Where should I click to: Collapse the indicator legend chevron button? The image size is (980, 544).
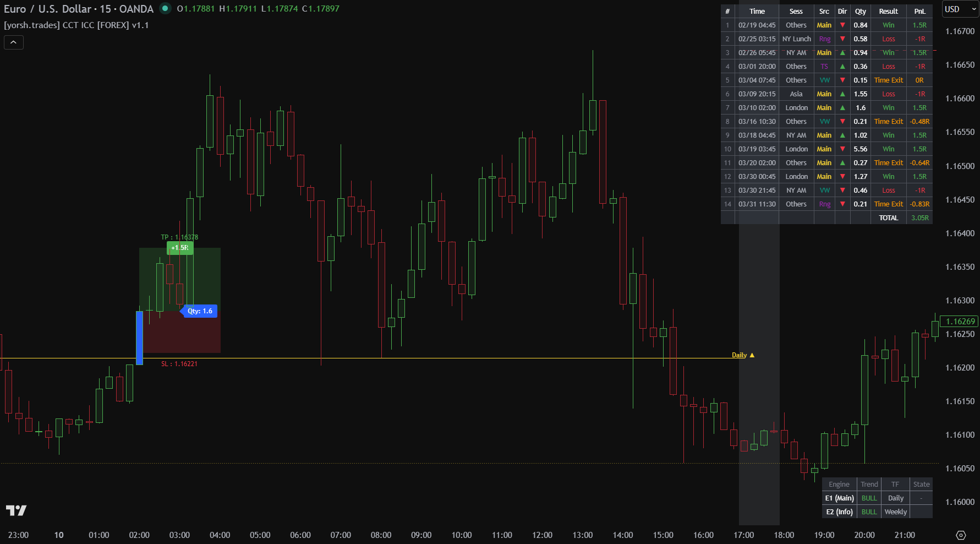13,42
